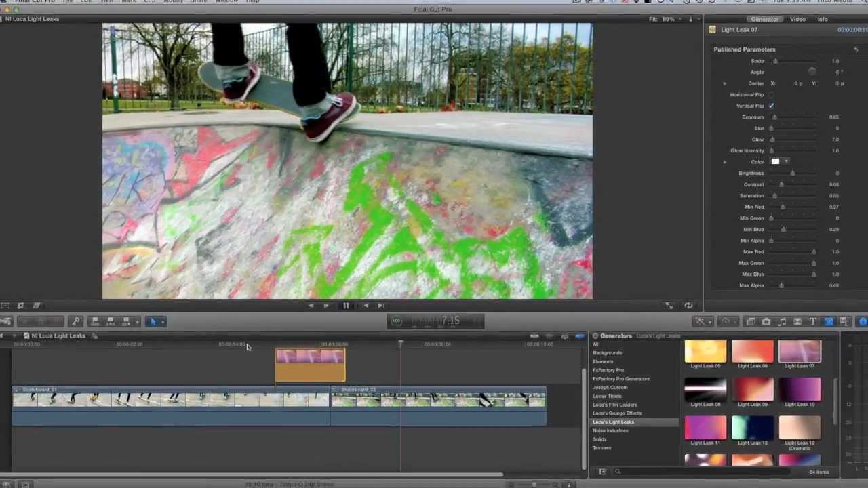Play the viewer forward
Screen dimensions: 868x488
(x=326, y=306)
